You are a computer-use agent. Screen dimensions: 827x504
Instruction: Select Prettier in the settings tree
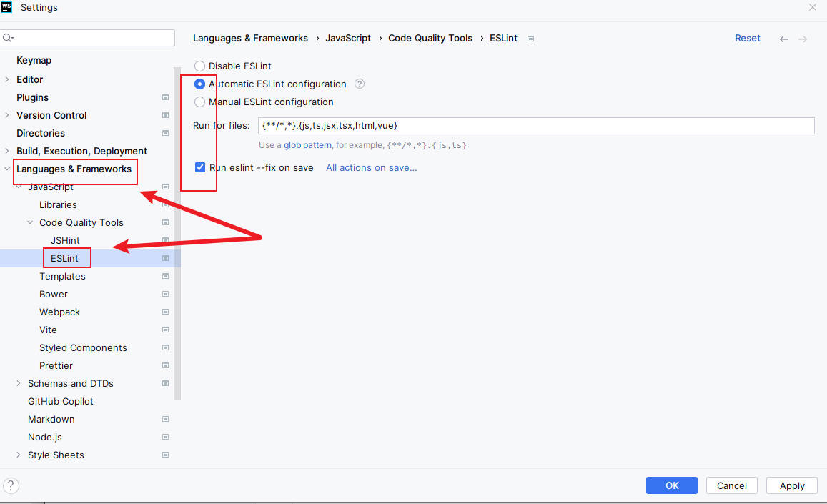56,366
